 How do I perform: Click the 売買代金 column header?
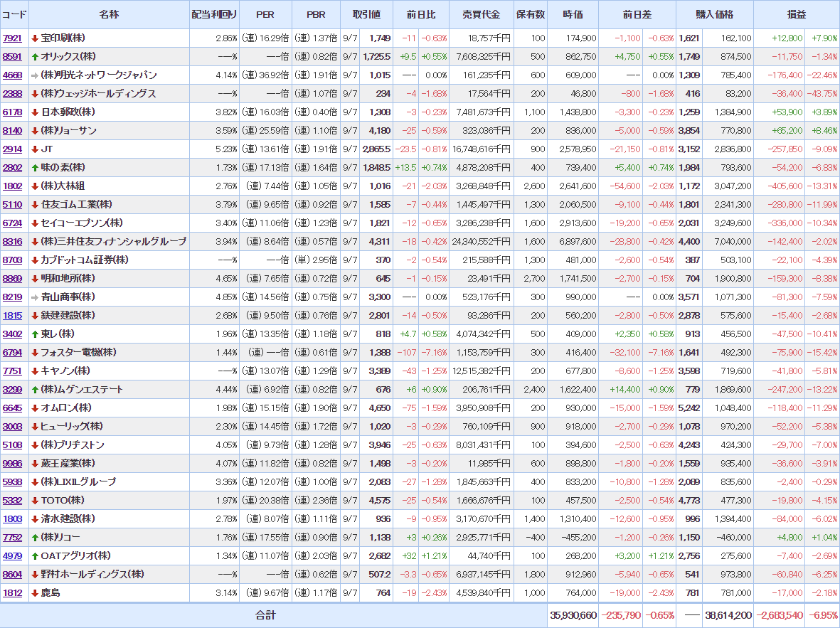tap(481, 15)
